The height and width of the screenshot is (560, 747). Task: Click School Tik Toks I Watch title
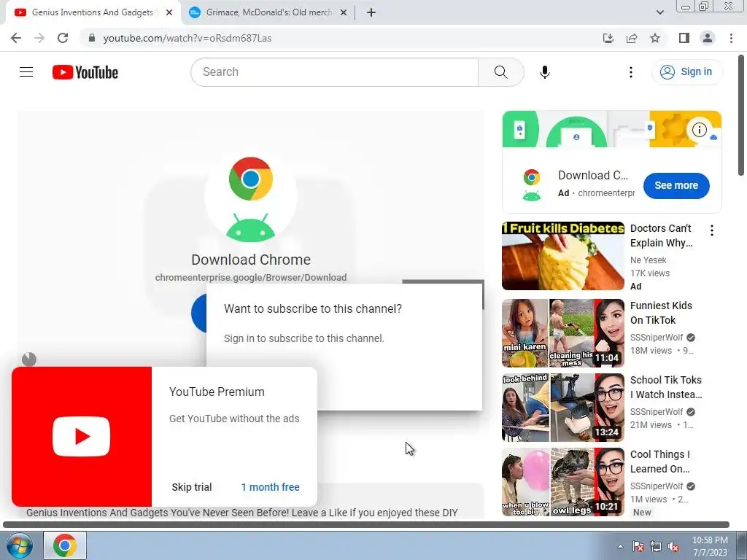(666, 387)
